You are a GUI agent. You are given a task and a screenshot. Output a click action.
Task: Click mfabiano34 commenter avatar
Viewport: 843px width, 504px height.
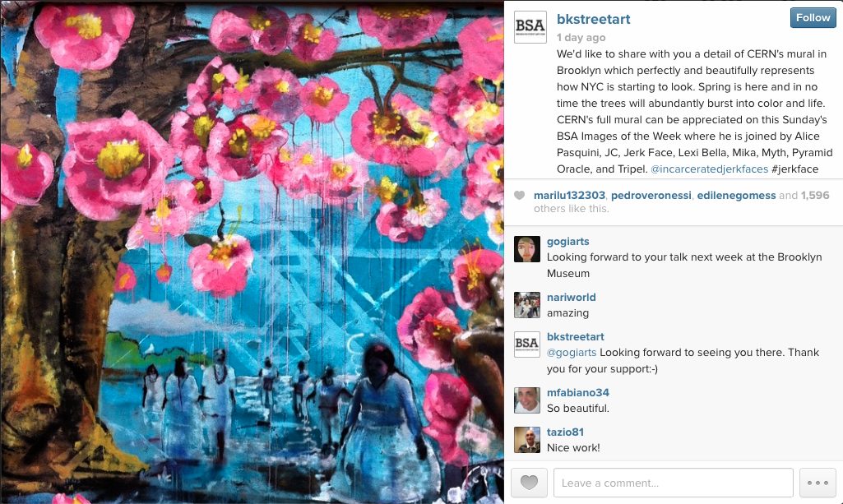(x=527, y=400)
